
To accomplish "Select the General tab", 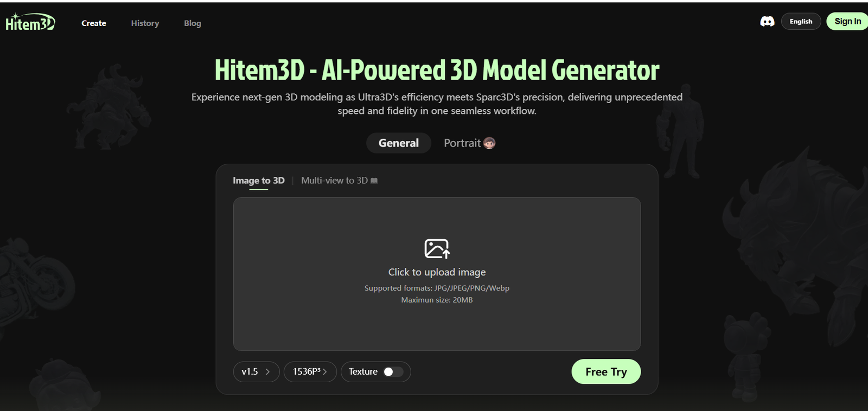I will click(x=399, y=143).
